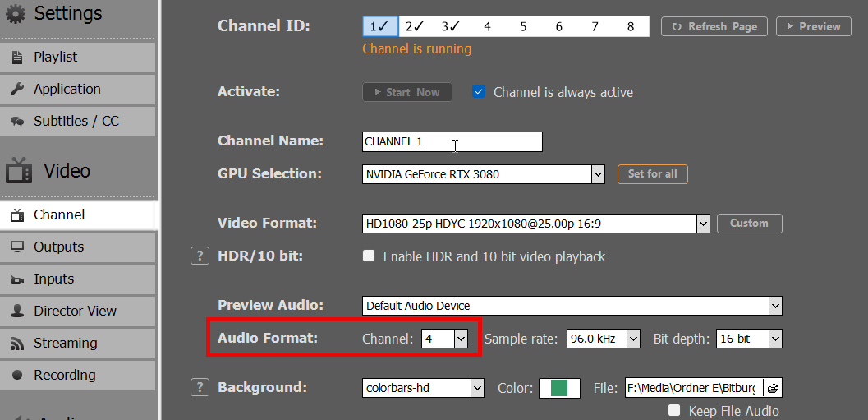Click the Refresh Page button
The width and height of the screenshot is (868, 420).
(714, 26)
